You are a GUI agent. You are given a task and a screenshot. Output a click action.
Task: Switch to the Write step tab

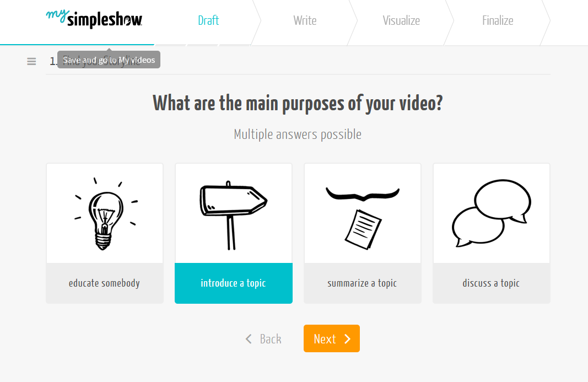[305, 20]
